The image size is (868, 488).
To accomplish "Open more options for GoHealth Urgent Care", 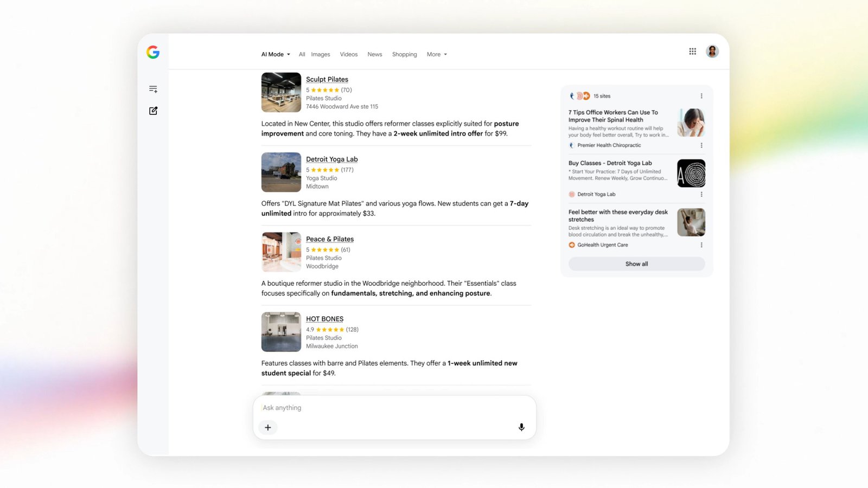I will pos(701,245).
